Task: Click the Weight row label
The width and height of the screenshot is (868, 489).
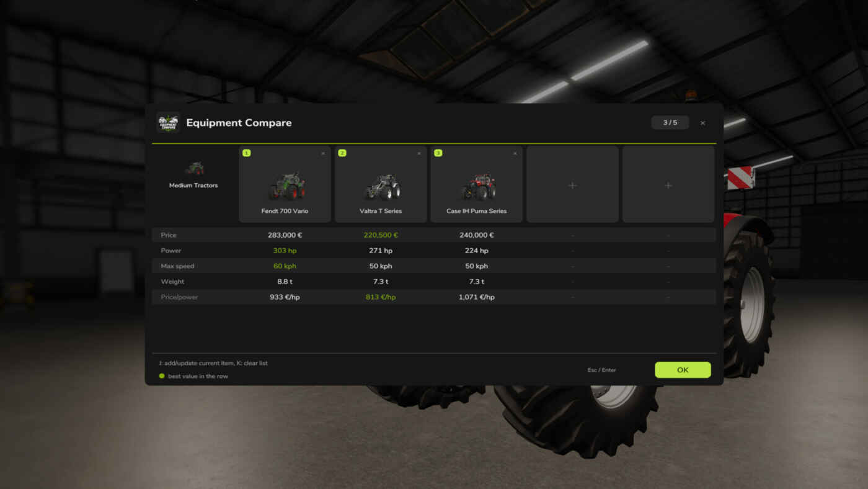Action: (172, 282)
